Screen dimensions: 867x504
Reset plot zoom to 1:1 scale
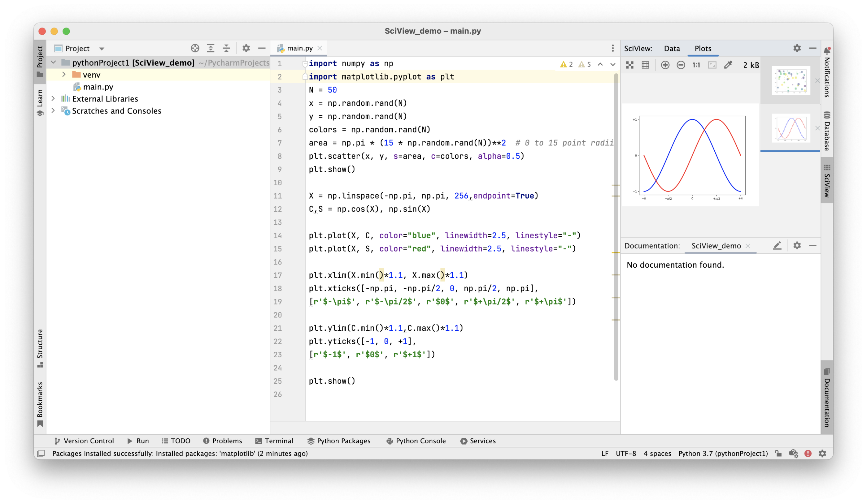[x=696, y=65]
